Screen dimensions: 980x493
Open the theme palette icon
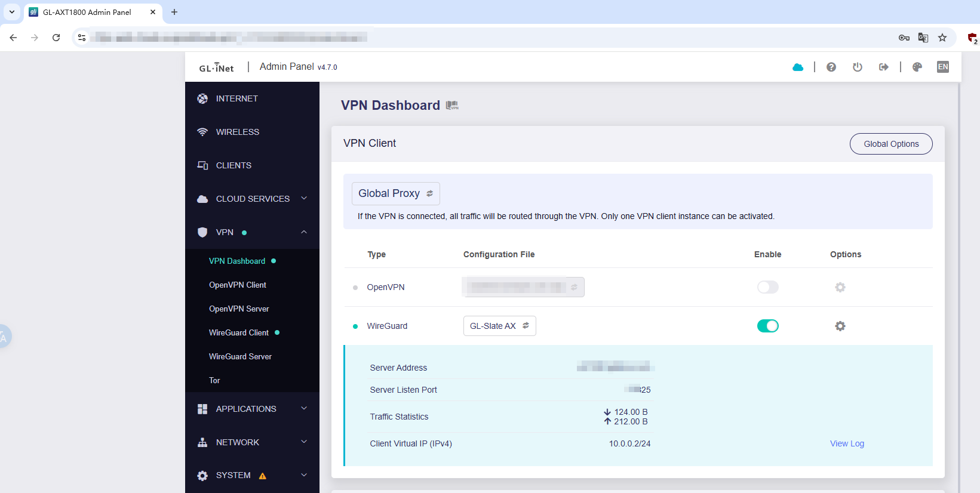point(917,67)
